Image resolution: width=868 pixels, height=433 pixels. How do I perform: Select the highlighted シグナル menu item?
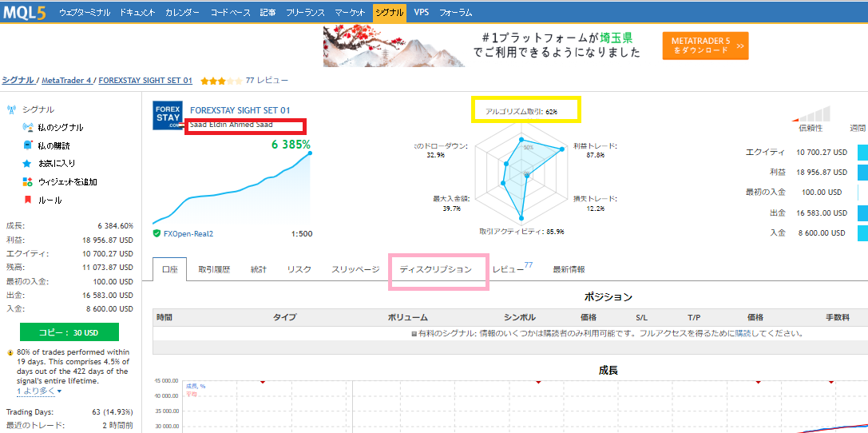click(x=389, y=12)
